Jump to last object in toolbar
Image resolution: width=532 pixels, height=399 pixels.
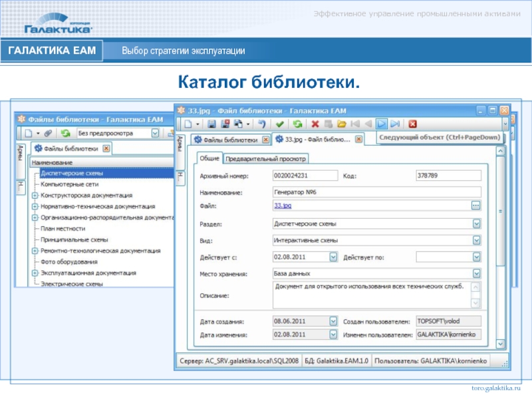coord(395,124)
